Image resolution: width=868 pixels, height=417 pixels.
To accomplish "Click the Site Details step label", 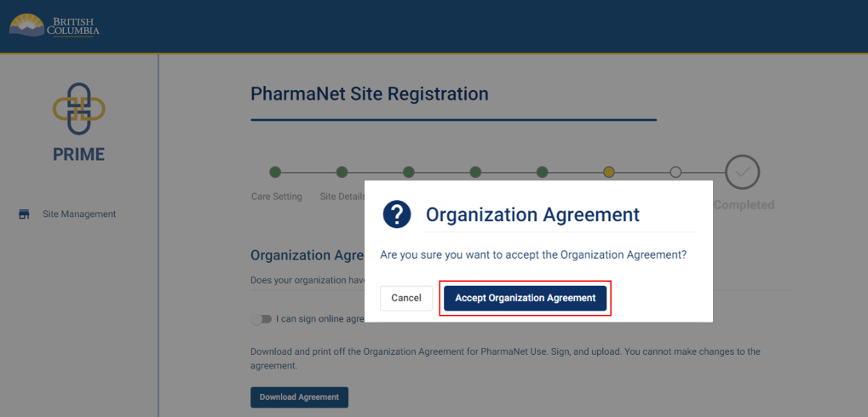I will [342, 197].
